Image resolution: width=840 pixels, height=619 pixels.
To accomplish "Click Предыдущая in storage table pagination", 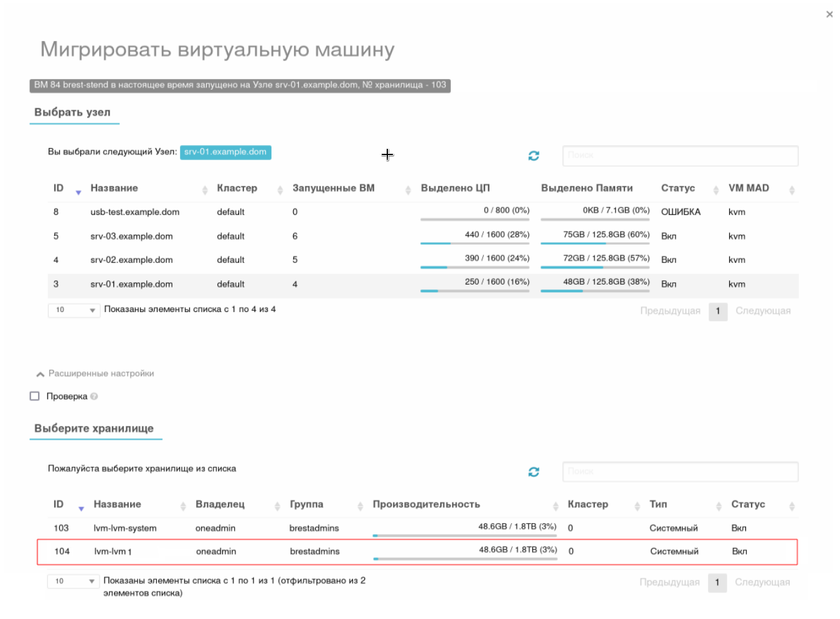I will [669, 582].
